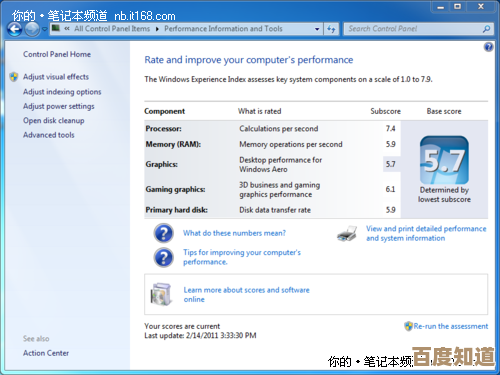
Task: Open What do these numbers mean link
Action: (x=234, y=233)
